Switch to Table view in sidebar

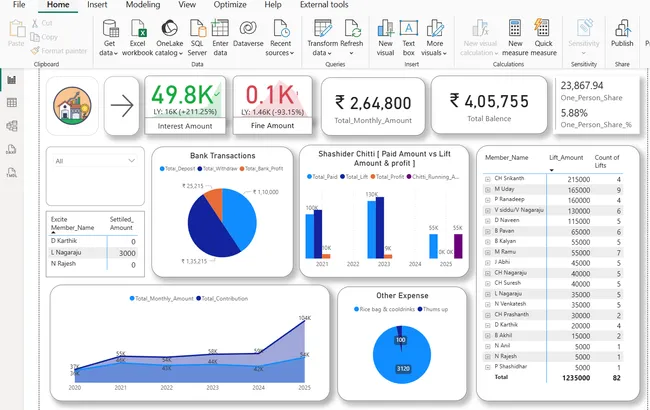click(x=12, y=102)
